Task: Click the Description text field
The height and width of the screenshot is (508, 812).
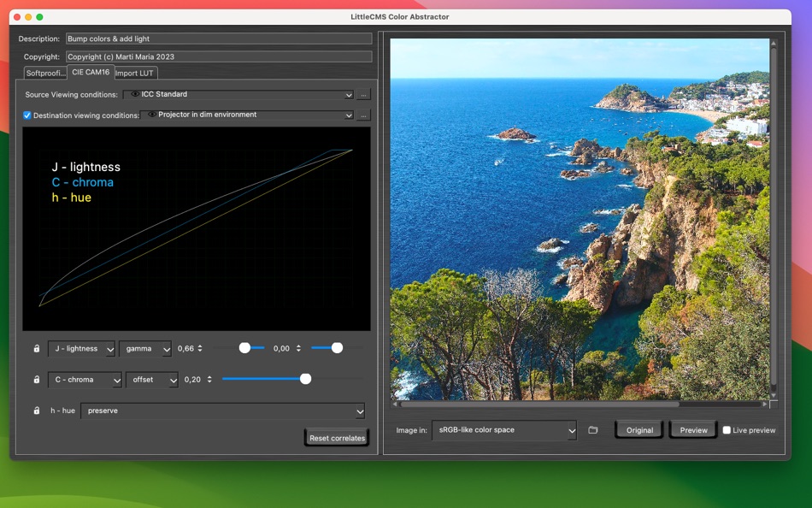Action: coord(219,38)
